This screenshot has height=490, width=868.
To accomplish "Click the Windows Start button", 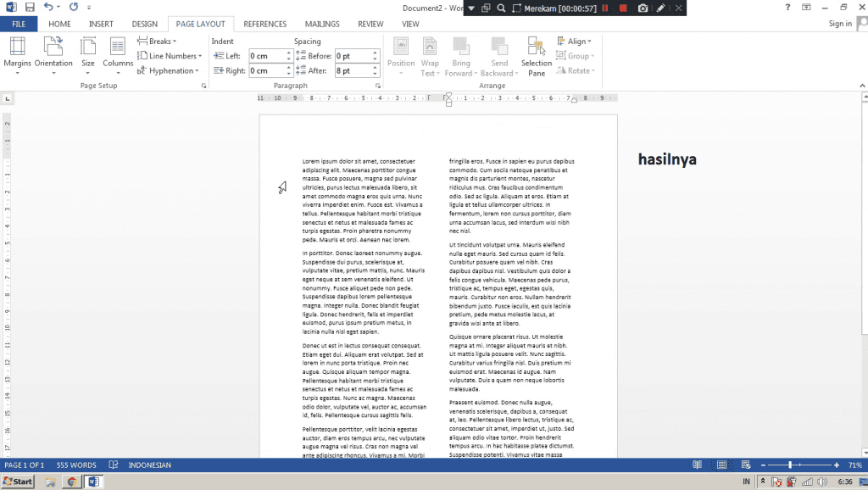I will 17,482.
